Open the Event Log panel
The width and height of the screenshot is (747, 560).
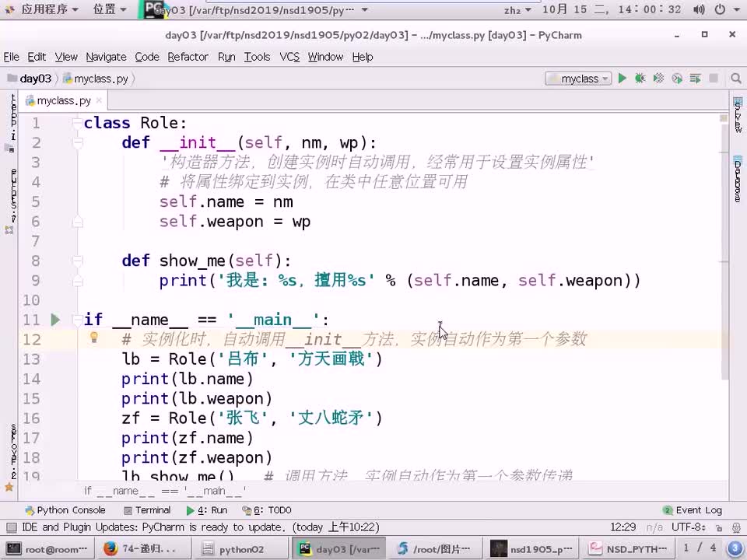tap(693, 510)
